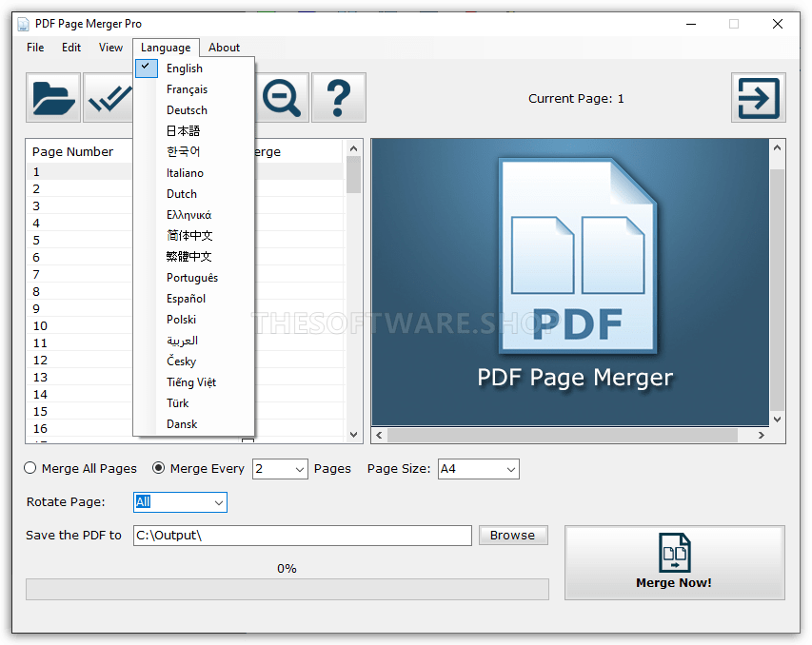Click the preview horizontal scrollbar
This screenshot has width=812, height=645.
pyautogui.click(x=562, y=435)
